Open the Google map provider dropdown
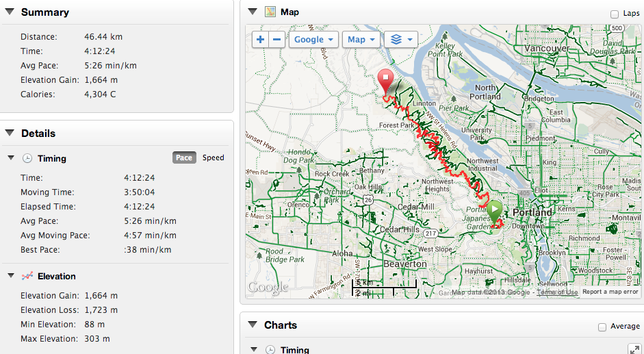644x354 pixels. pos(313,40)
